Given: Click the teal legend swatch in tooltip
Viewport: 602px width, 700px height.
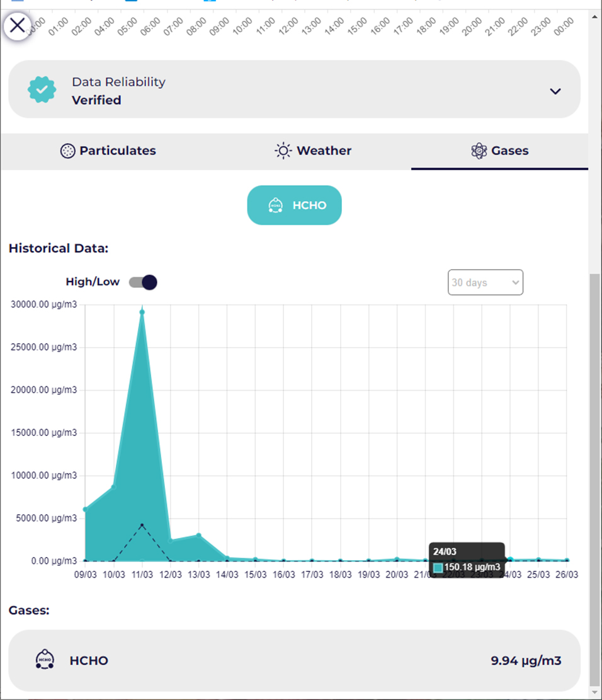Looking at the screenshot, I should pyautogui.click(x=438, y=568).
